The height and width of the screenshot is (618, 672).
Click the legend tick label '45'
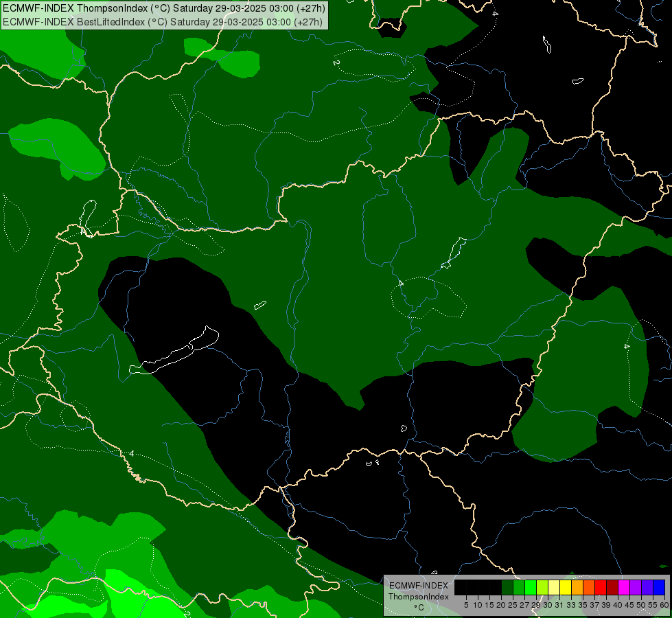point(629,605)
